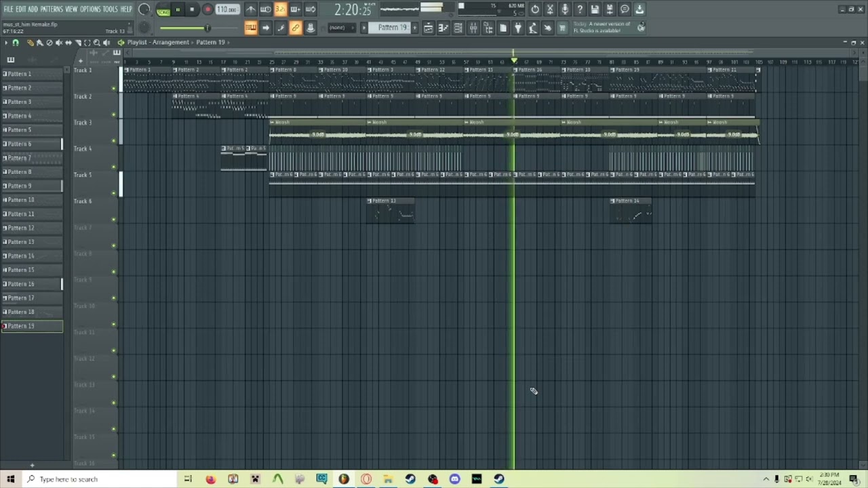This screenshot has height=488, width=868.
Task: Open the FILE menu
Action: click(x=8, y=9)
